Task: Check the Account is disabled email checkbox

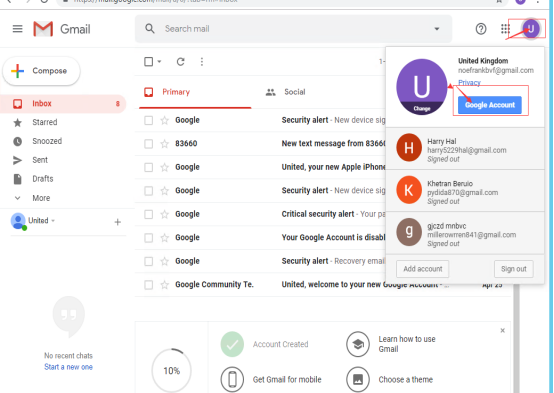Action: [148, 238]
